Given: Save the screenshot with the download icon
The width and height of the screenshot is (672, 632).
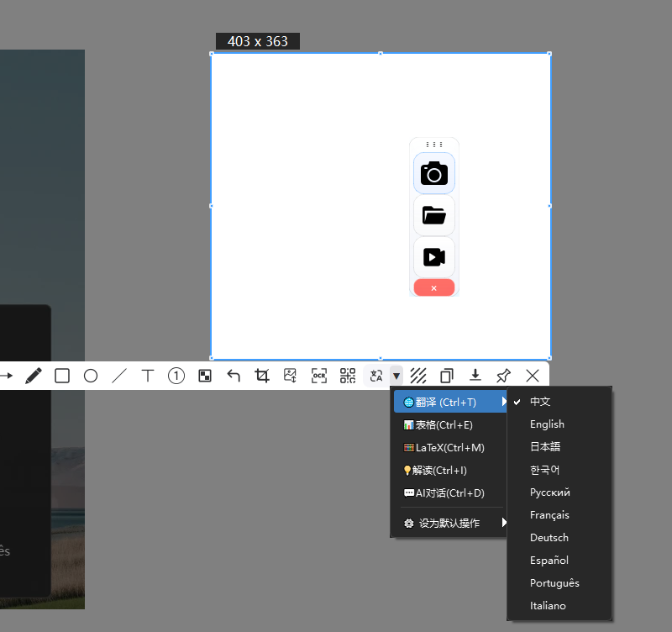Looking at the screenshot, I should click(475, 376).
